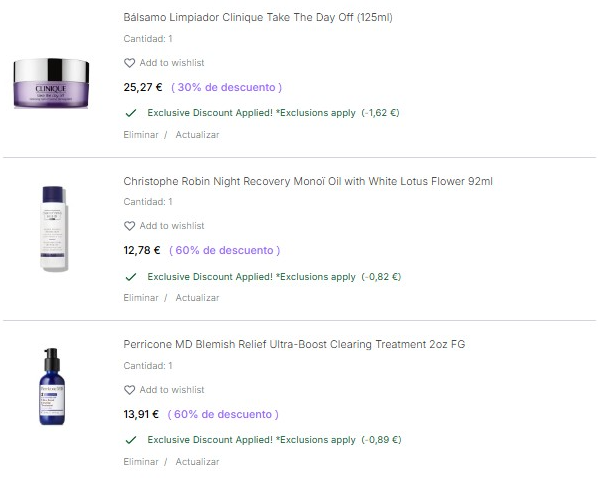Open Perricone MD Blemish Relief product title
The image size is (610, 478).
point(294,345)
